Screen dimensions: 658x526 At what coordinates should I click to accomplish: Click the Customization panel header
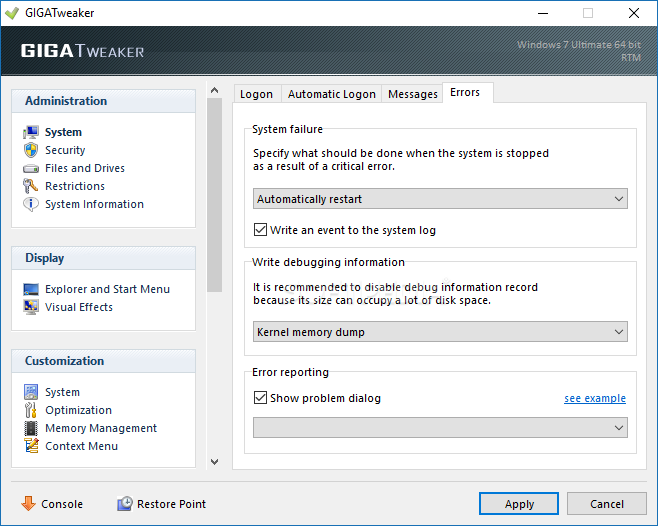point(104,361)
